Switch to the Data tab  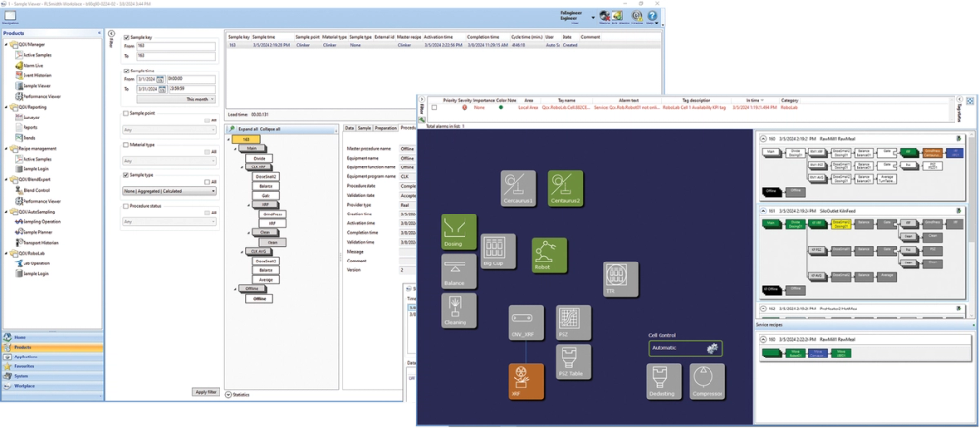point(350,128)
